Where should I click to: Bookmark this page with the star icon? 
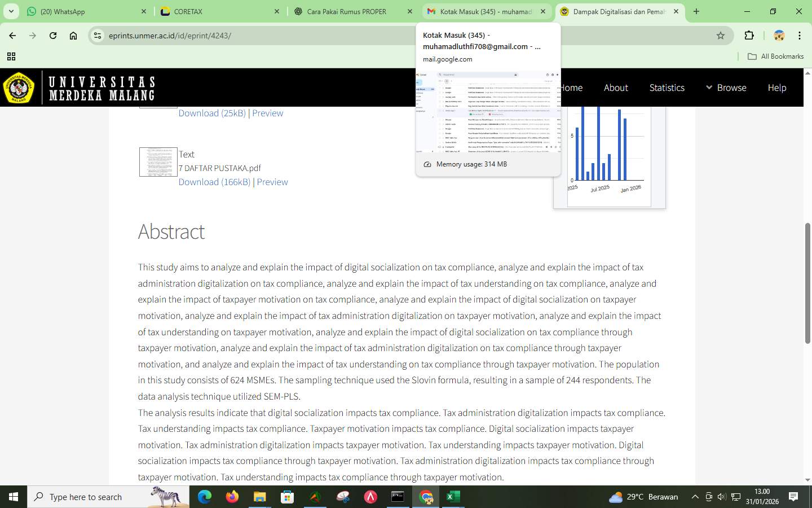[720, 35]
